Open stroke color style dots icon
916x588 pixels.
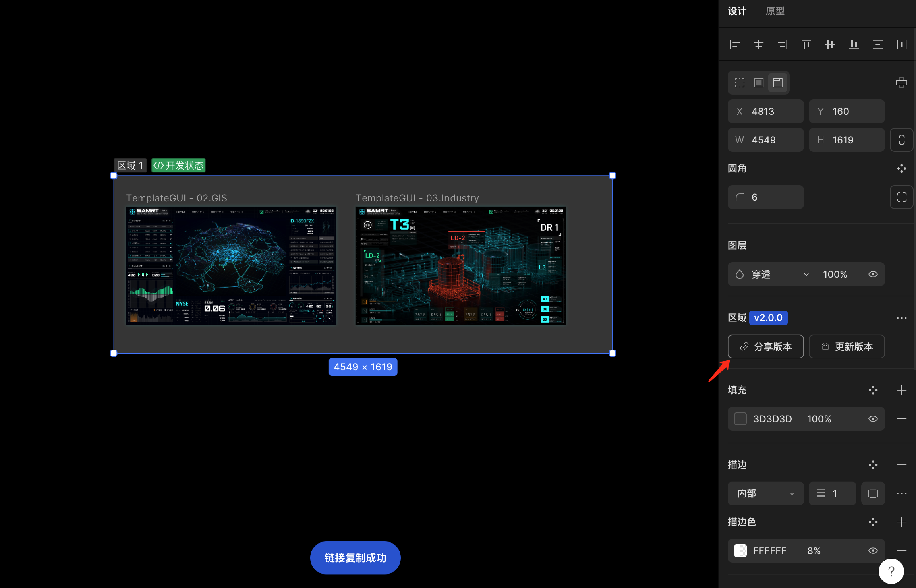873,522
